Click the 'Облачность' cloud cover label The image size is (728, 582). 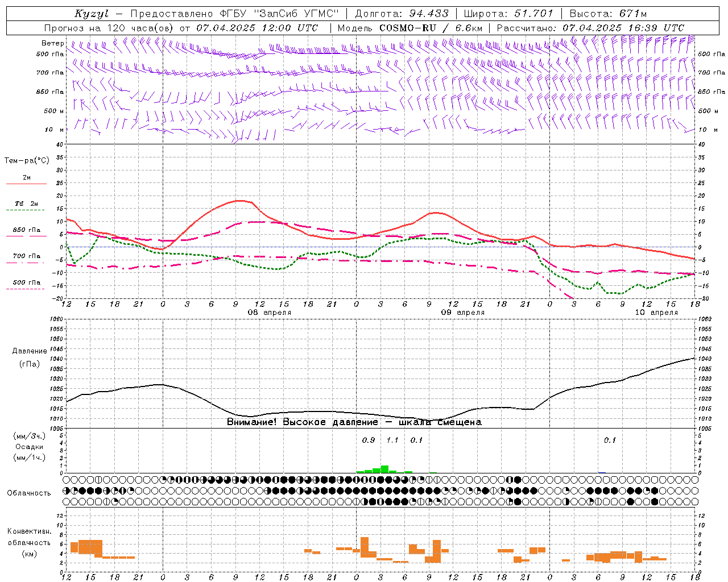tap(29, 493)
